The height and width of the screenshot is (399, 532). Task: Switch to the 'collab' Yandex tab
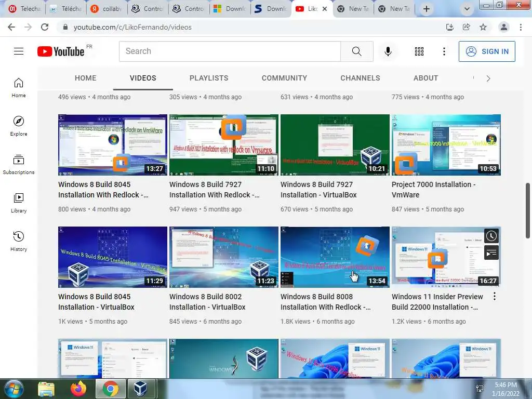pyautogui.click(x=107, y=9)
